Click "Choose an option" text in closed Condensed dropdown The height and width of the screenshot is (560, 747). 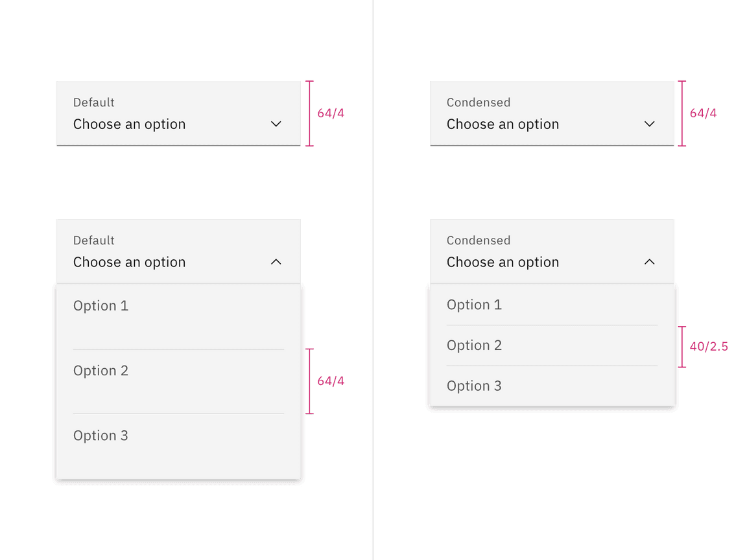503,124
